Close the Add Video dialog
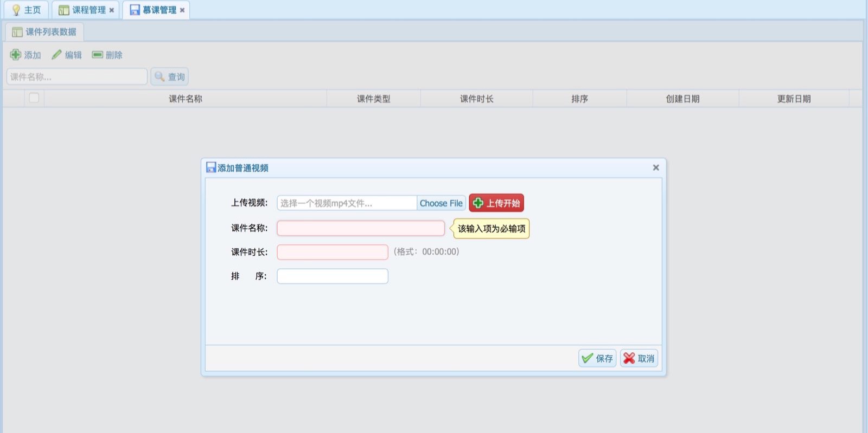 655,168
